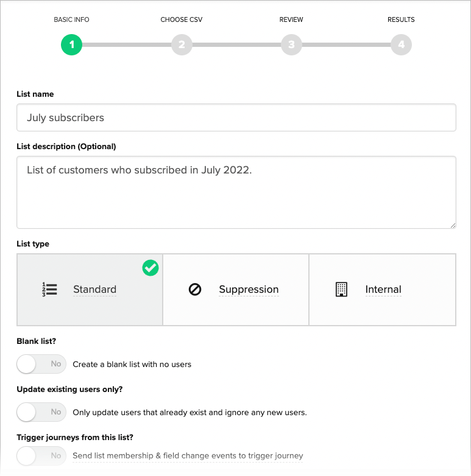The image size is (471, 476).
Task: Focus the List description text area
Action: [x=236, y=192]
